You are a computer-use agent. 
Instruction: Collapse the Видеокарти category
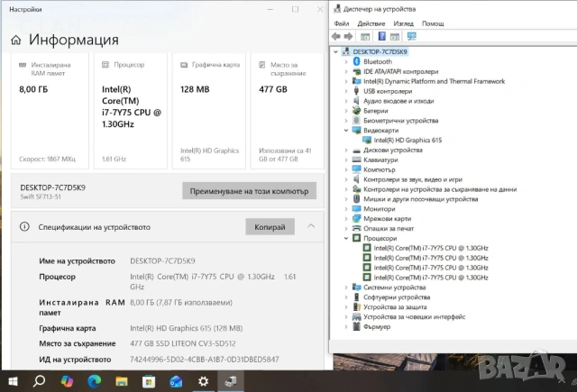pyautogui.click(x=346, y=130)
